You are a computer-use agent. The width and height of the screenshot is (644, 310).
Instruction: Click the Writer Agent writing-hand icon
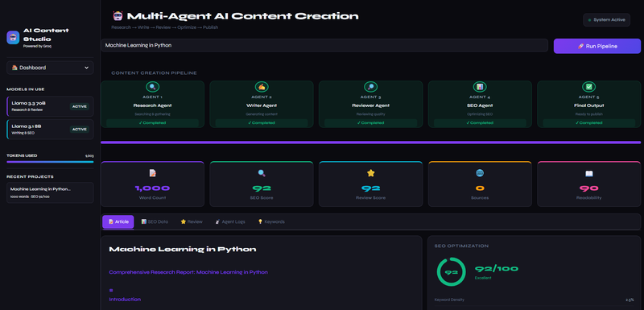point(262,87)
